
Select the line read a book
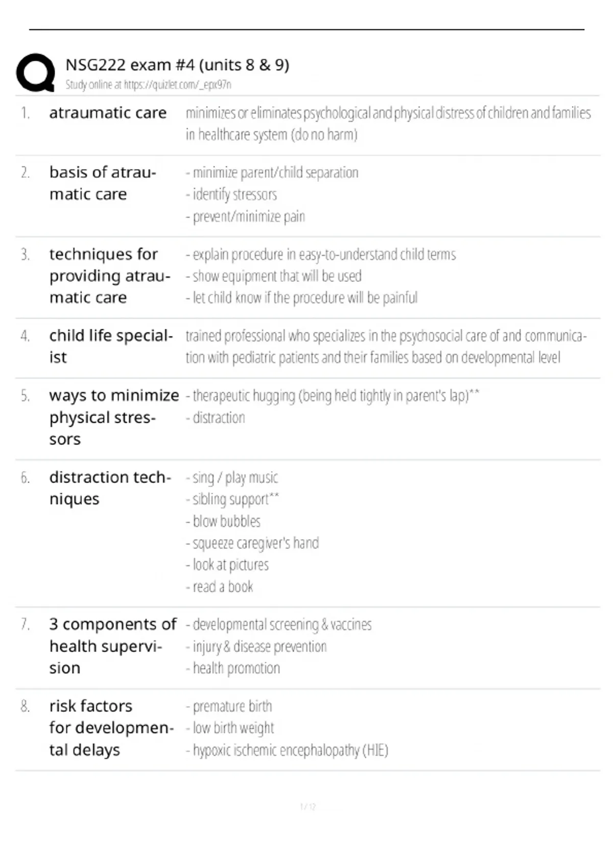(220, 587)
